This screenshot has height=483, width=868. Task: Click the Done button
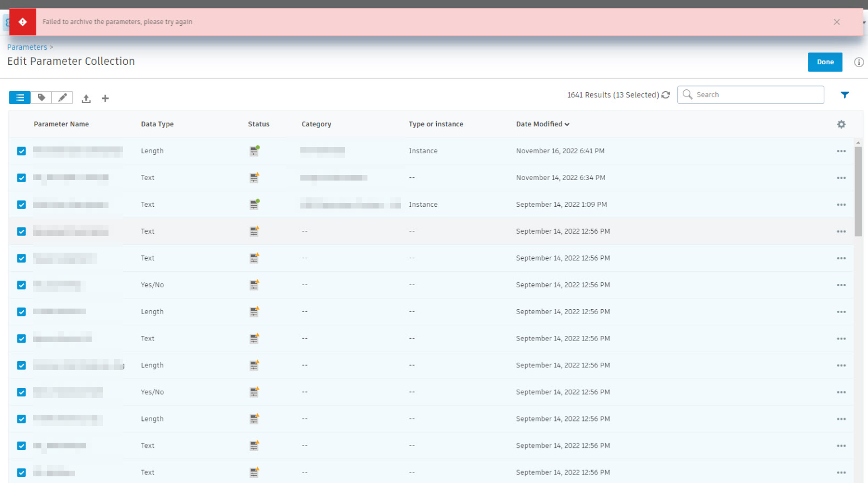coord(825,62)
